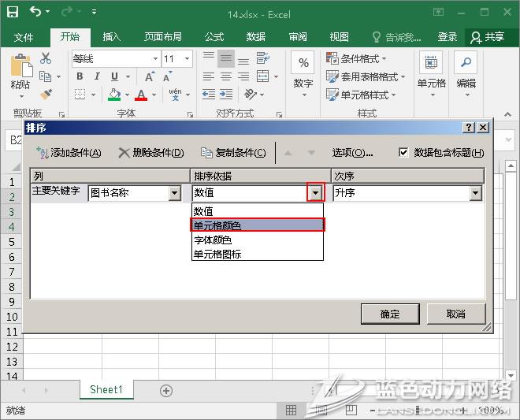Click the wén phonetic guide icon
The image size is (520, 420).
coord(175,95)
